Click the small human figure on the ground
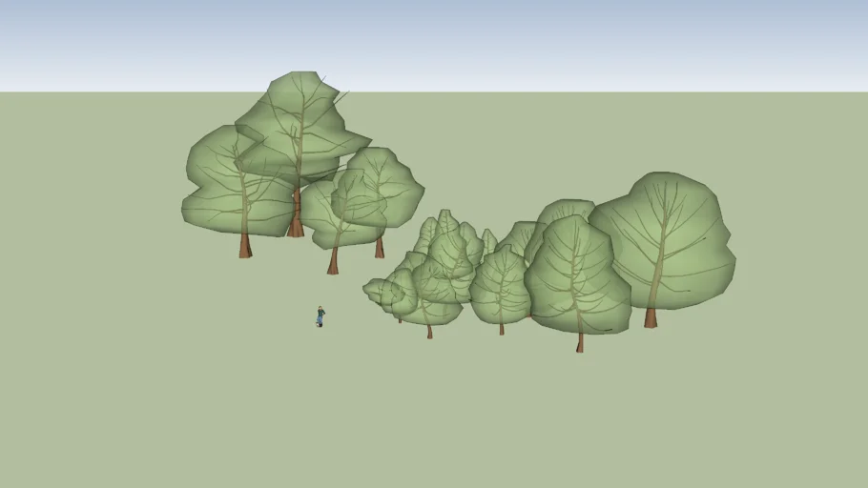The width and height of the screenshot is (868, 488). coord(320,316)
